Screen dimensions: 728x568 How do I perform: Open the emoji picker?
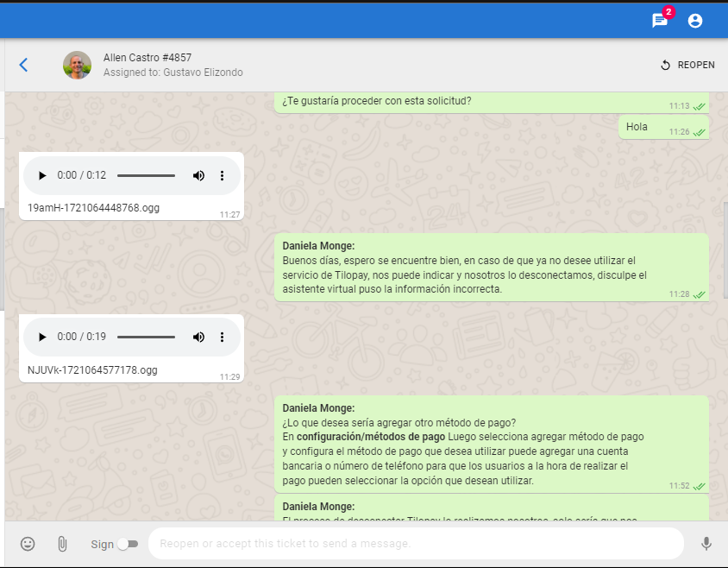pyautogui.click(x=28, y=544)
